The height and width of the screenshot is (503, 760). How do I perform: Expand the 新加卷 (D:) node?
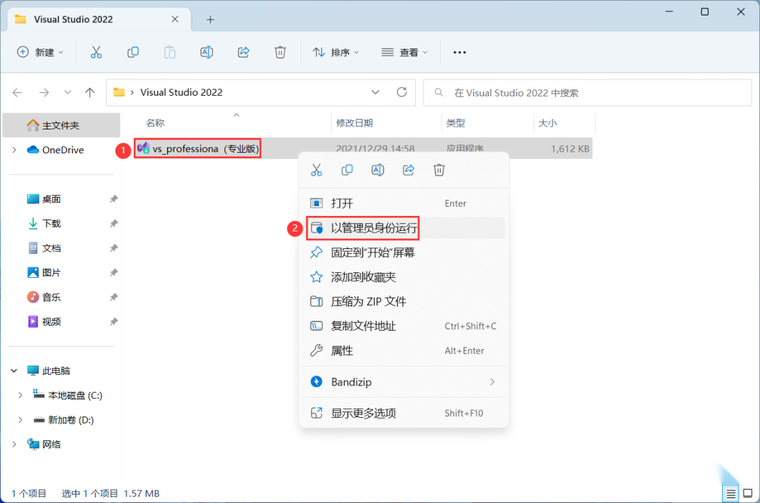20,420
